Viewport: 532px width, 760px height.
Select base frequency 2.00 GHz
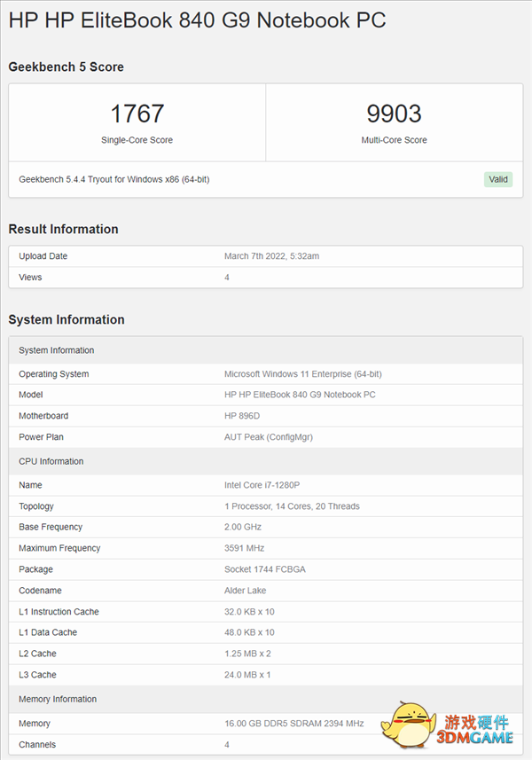pos(243,527)
